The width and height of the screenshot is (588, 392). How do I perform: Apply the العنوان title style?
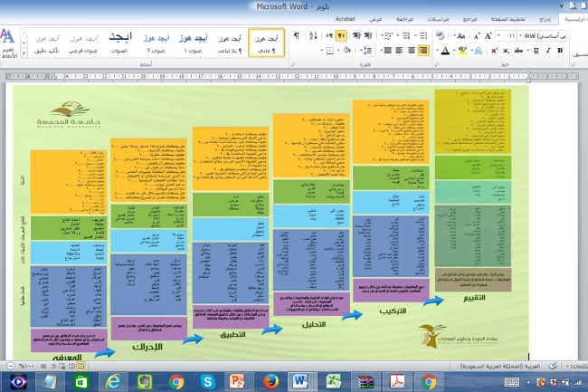pyautogui.click(x=120, y=43)
